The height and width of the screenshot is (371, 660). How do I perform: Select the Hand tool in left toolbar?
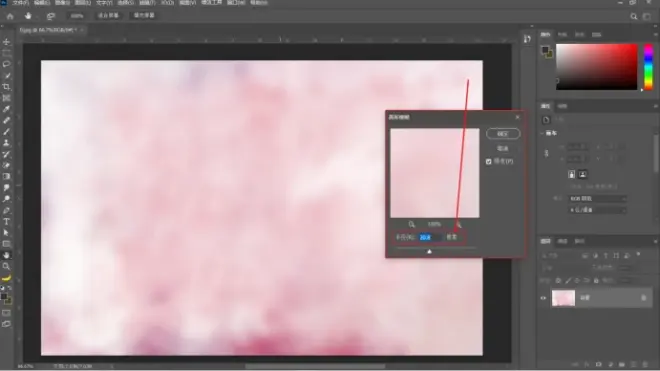6,255
